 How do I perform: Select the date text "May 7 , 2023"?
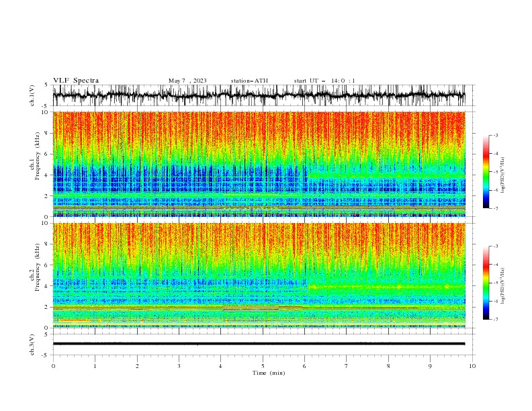pyautogui.click(x=187, y=81)
